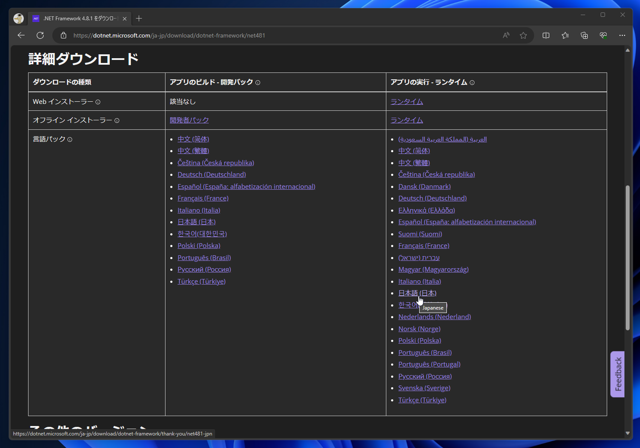Download runtime Magyar (Magyarország) link
Image resolution: width=640 pixels, height=448 pixels.
[x=433, y=270]
